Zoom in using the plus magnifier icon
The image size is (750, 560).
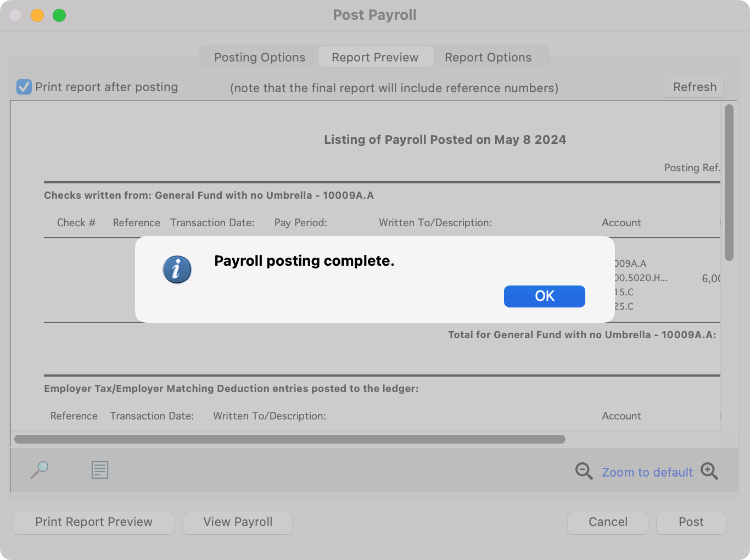coord(709,471)
